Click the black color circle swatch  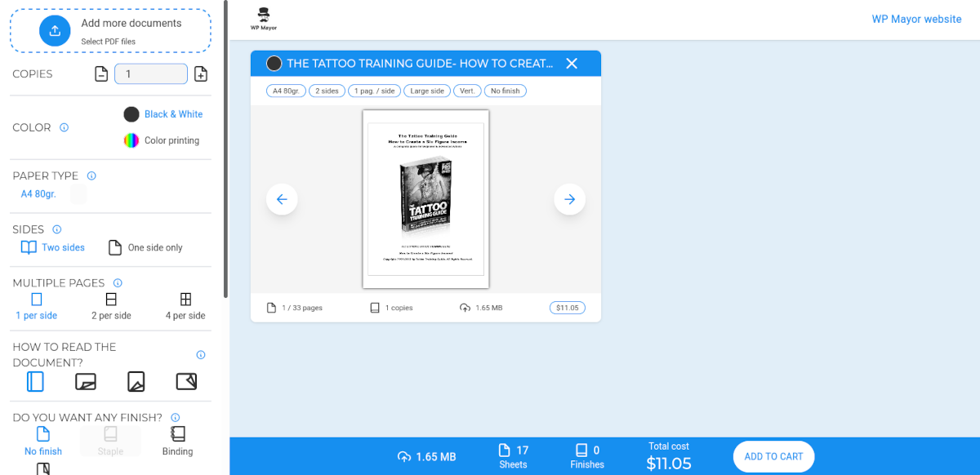pyautogui.click(x=131, y=114)
